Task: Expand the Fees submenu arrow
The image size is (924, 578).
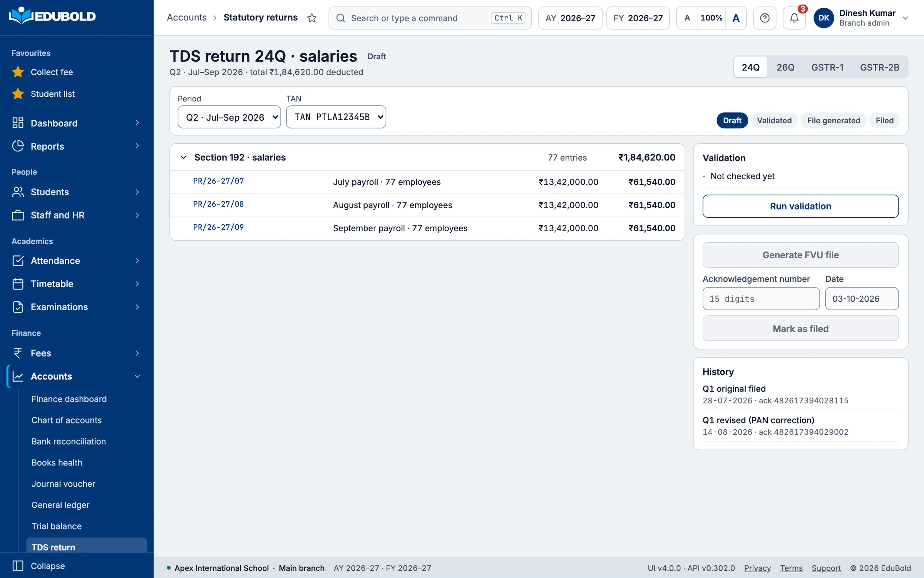Action: (137, 353)
